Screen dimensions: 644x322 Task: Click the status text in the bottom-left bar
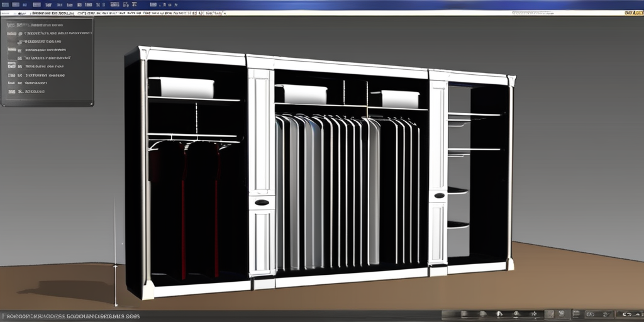(69, 316)
